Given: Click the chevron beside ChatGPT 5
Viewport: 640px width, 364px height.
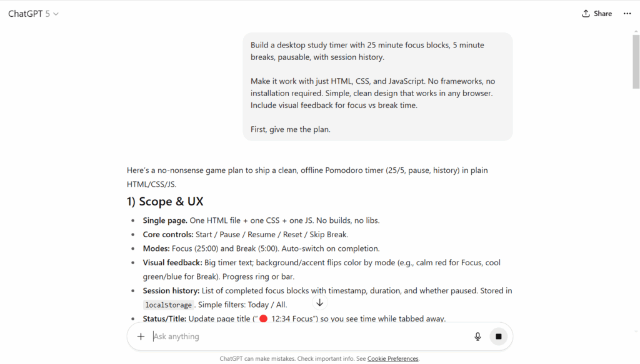Looking at the screenshot, I should 56,14.
